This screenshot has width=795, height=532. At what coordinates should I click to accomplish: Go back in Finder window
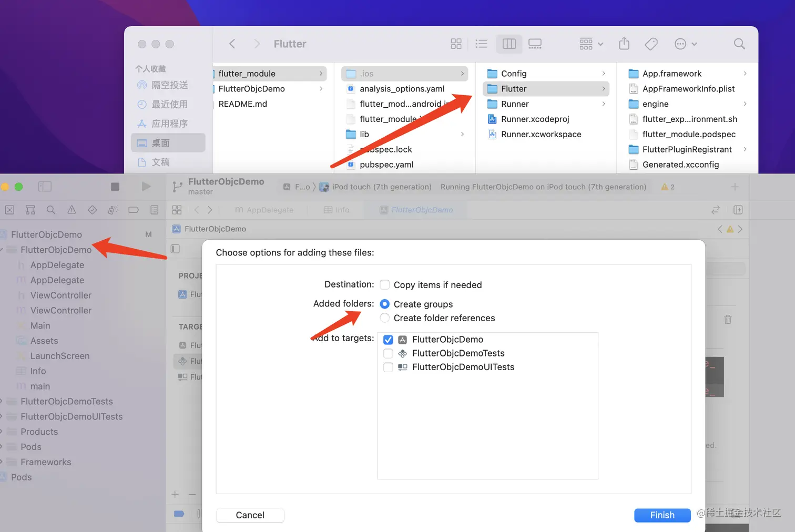click(232, 44)
